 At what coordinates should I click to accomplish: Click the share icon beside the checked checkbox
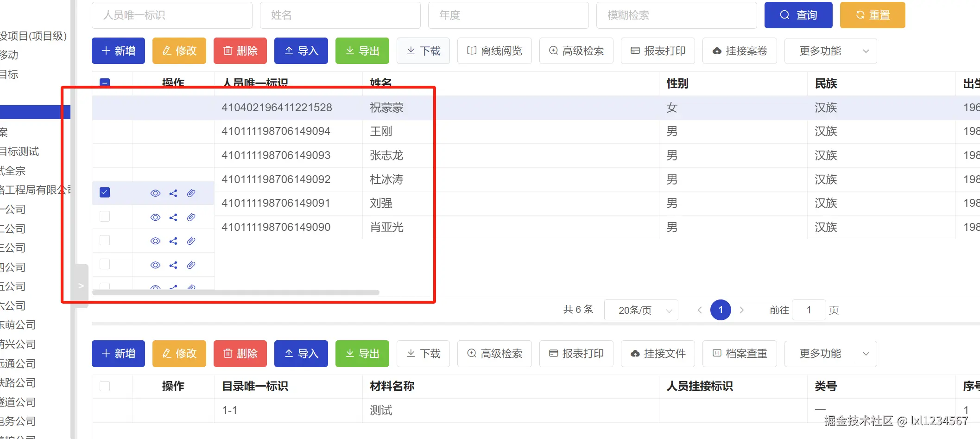click(173, 193)
